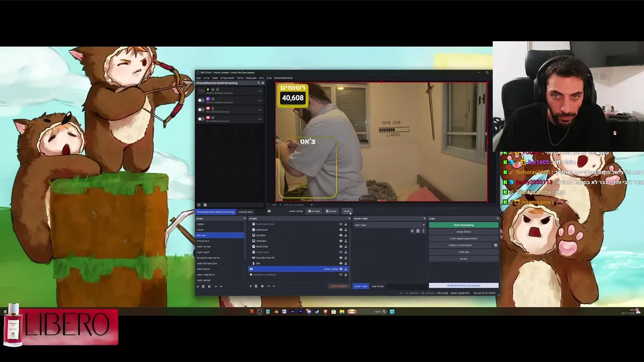Image resolution: width=644 pixels, height=362 pixels.
Task: Expand the Background Default group arrow
Action: 251,275
